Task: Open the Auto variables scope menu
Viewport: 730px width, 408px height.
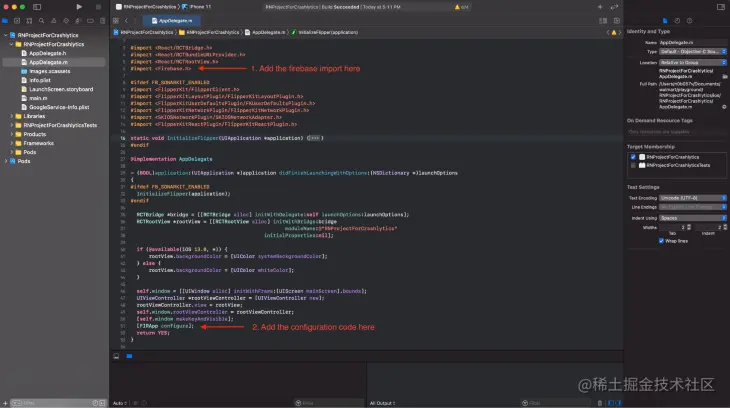Action: (x=120, y=403)
